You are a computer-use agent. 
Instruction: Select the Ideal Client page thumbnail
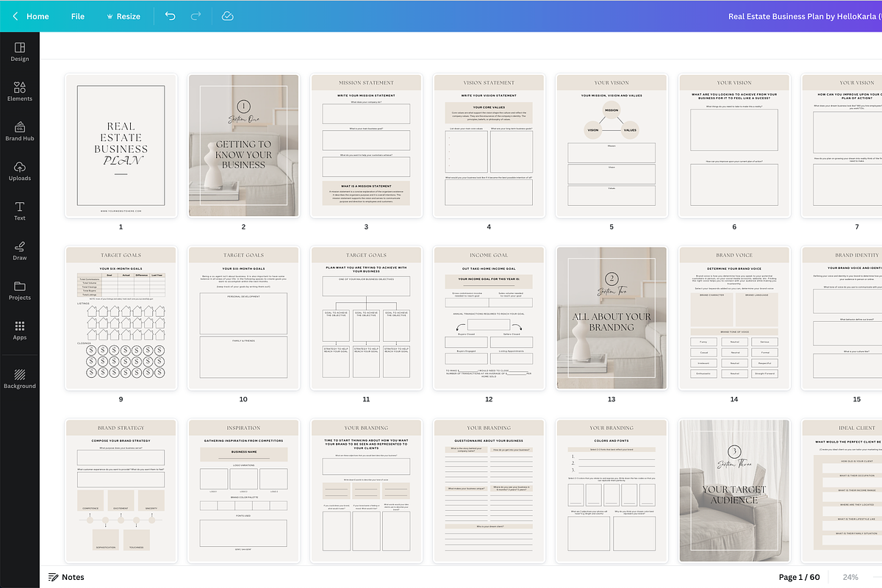(x=842, y=491)
